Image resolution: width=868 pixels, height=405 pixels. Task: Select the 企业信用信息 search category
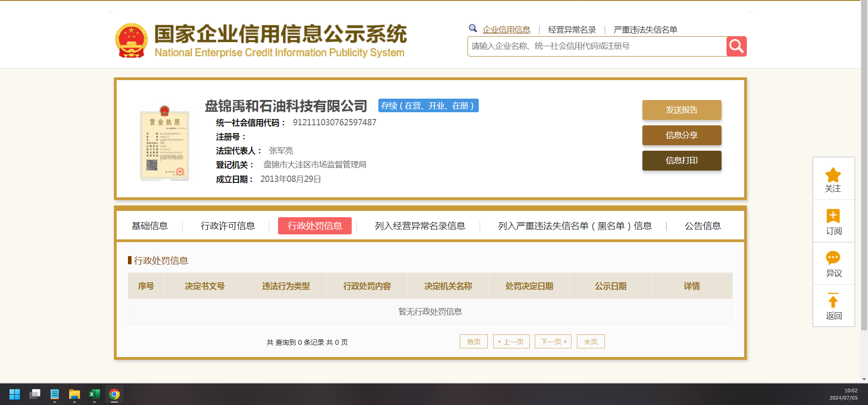click(x=506, y=30)
